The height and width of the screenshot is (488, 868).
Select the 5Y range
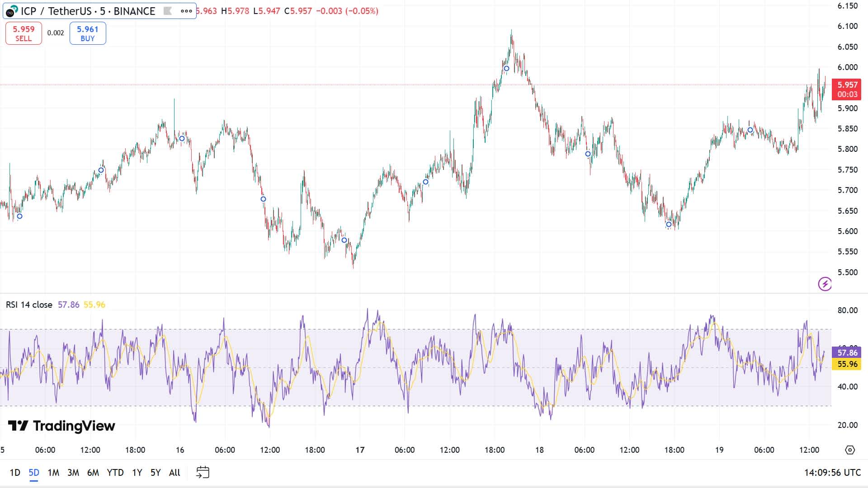[155, 472]
